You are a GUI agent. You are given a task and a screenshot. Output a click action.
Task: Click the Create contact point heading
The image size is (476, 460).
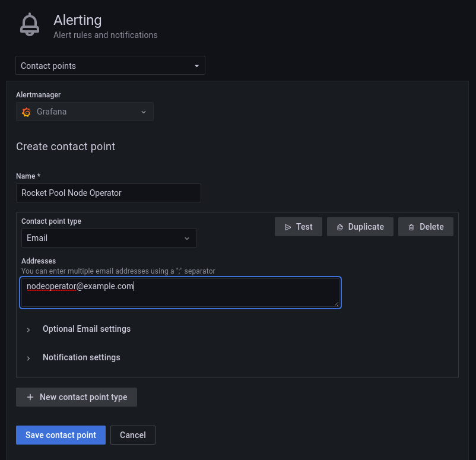[65, 147]
